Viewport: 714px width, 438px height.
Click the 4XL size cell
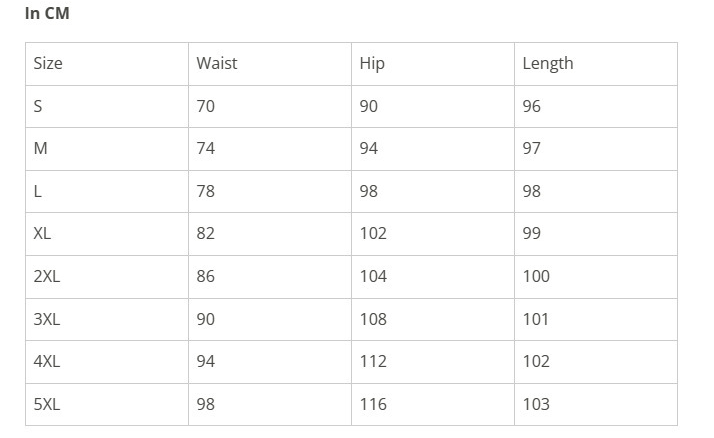pos(47,361)
